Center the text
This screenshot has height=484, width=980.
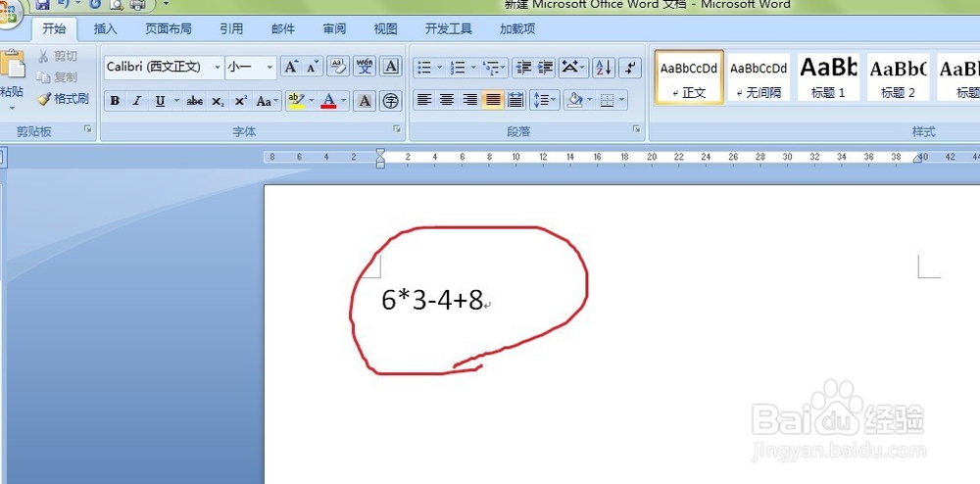point(447,100)
